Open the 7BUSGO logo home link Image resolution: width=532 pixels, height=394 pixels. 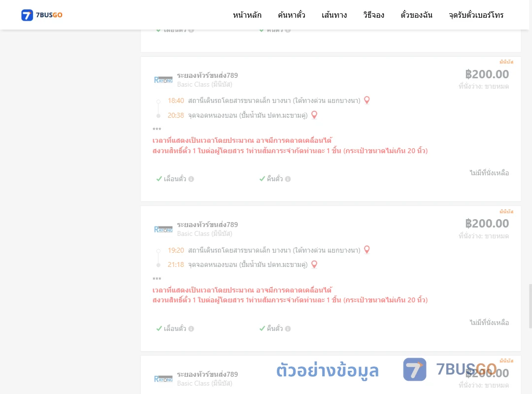42,15
